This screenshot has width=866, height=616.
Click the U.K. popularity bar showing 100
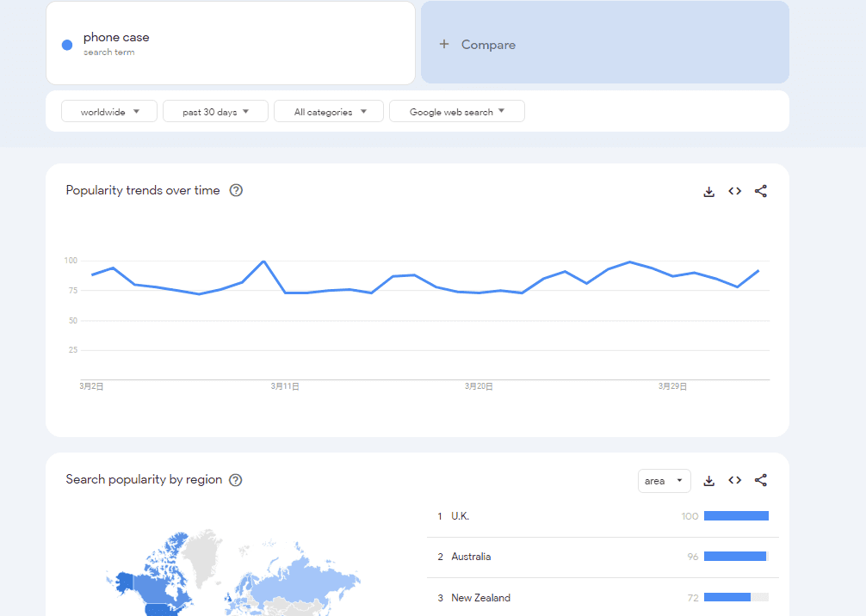point(736,516)
